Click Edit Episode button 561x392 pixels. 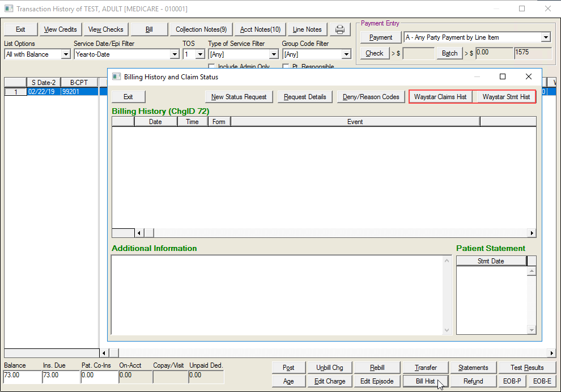click(x=377, y=381)
